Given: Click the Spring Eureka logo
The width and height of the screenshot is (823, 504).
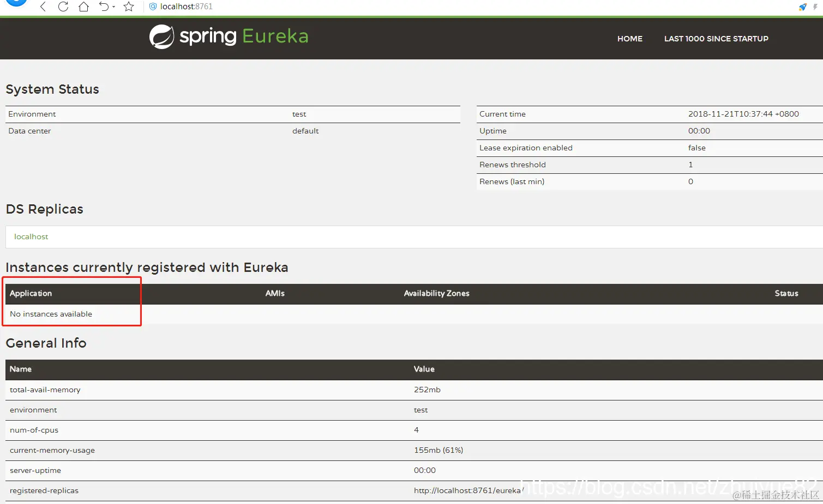Looking at the screenshot, I should pos(229,37).
